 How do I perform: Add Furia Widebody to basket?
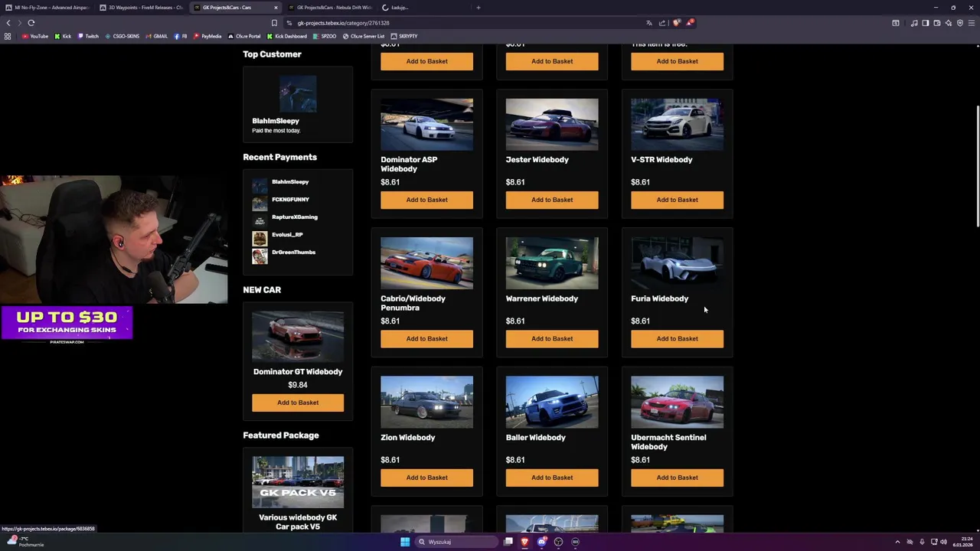[677, 338]
